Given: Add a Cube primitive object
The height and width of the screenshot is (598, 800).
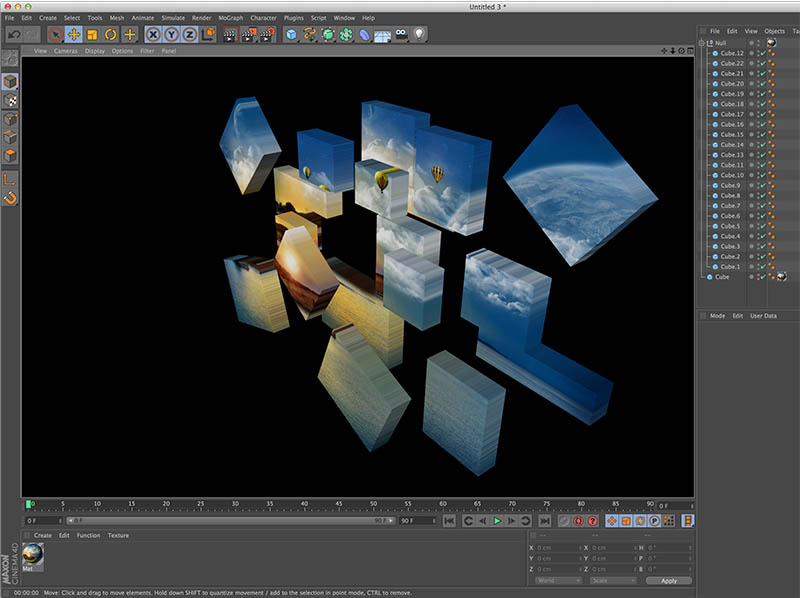Looking at the screenshot, I should tap(291, 35).
